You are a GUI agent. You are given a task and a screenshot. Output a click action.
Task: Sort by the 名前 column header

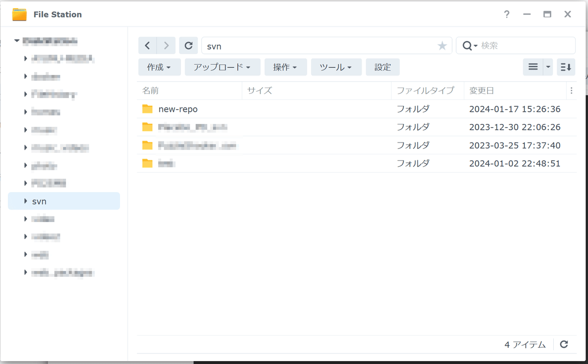[190, 91]
